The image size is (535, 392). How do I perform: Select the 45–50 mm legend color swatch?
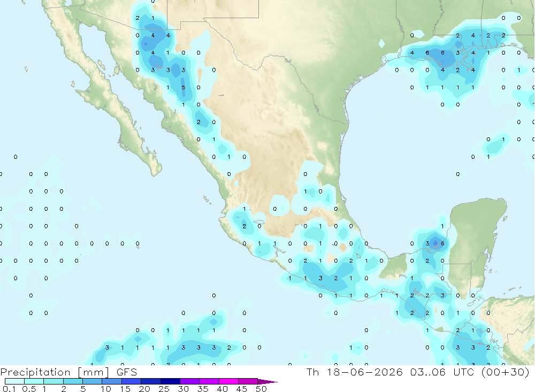pos(248,381)
